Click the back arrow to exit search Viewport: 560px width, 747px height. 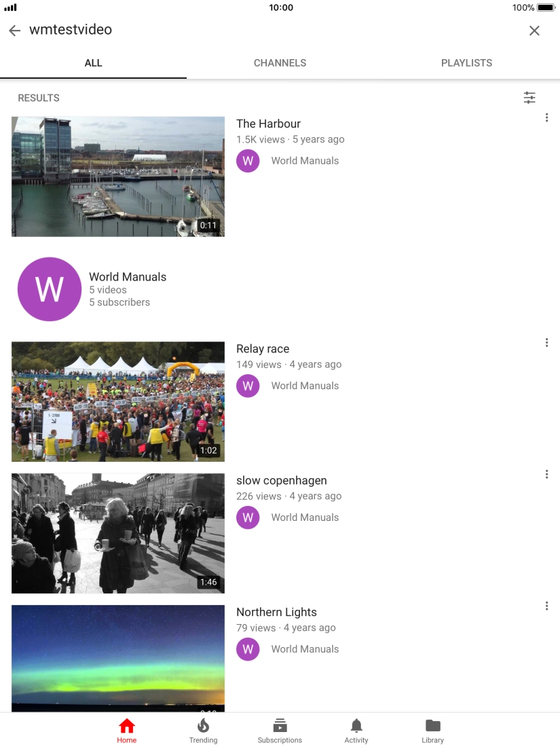click(14, 30)
